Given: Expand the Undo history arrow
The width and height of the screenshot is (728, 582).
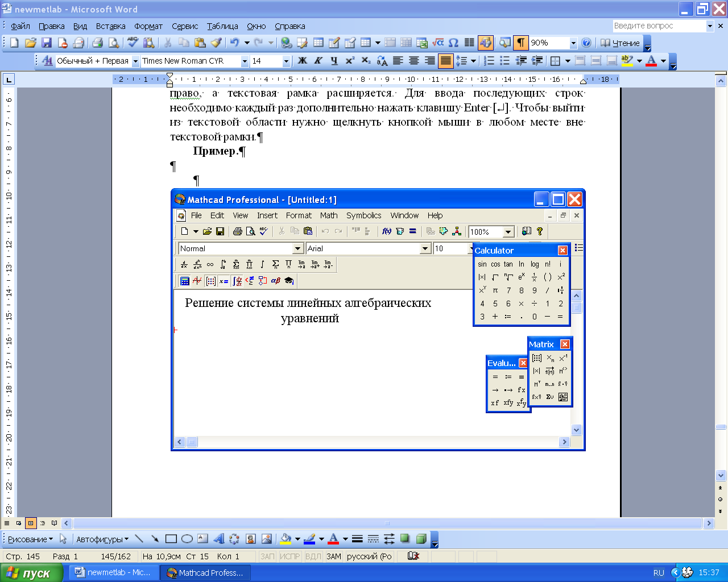Looking at the screenshot, I should coord(247,43).
